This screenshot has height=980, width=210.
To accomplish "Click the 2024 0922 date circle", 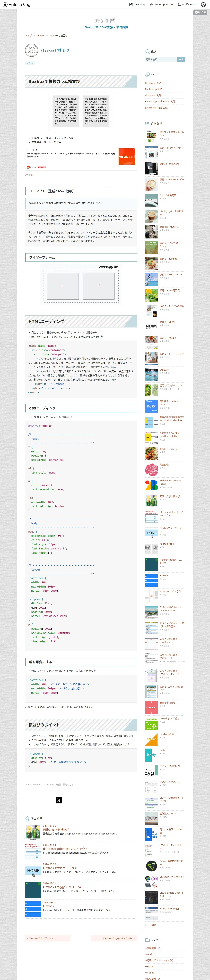I will pos(31,50).
